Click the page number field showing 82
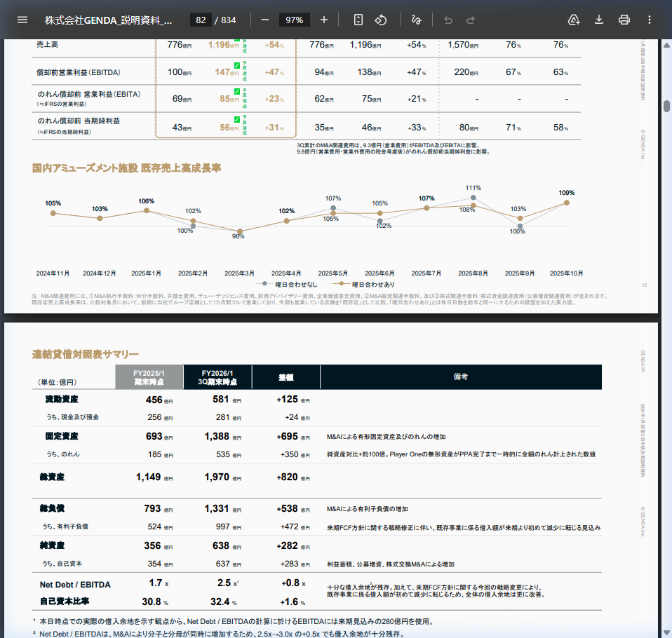This screenshot has height=638, width=672. point(201,20)
